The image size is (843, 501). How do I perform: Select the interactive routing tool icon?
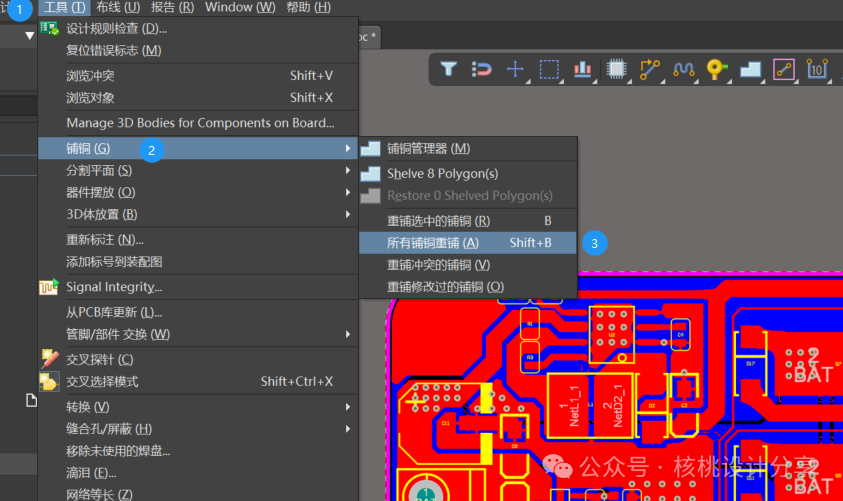pos(649,69)
